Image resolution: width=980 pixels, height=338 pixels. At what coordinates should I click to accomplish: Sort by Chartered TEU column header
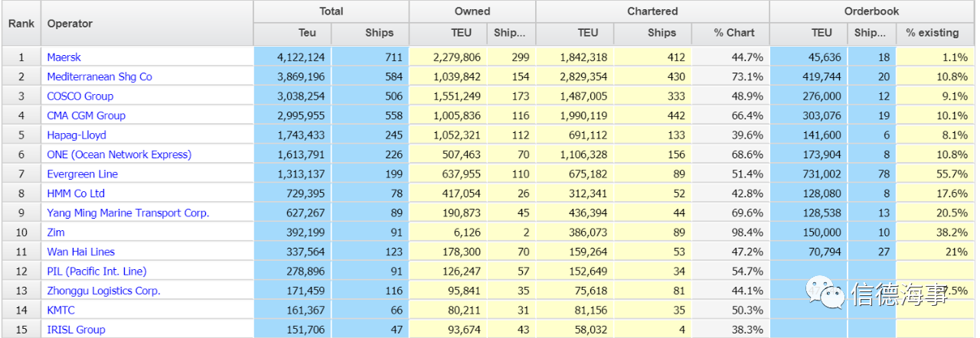(575, 33)
